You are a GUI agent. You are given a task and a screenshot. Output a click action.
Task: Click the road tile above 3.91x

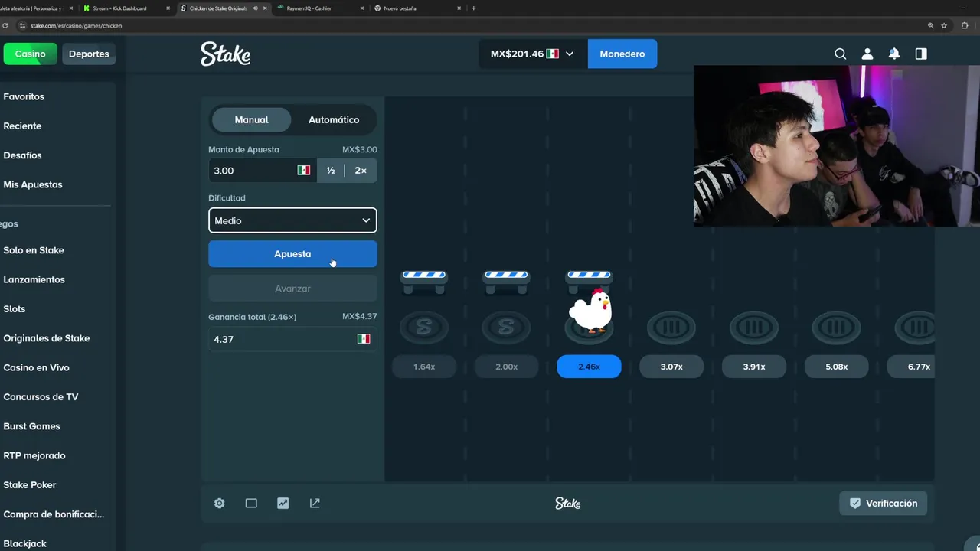coord(754,328)
